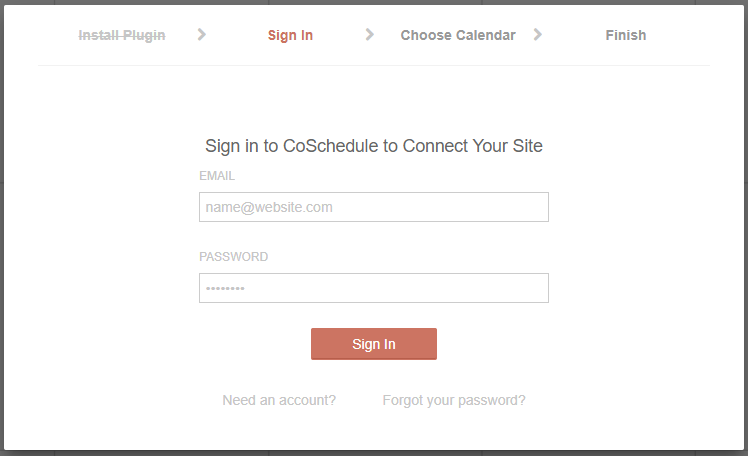Focus the email address input field
The height and width of the screenshot is (456, 748).
tap(374, 207)
